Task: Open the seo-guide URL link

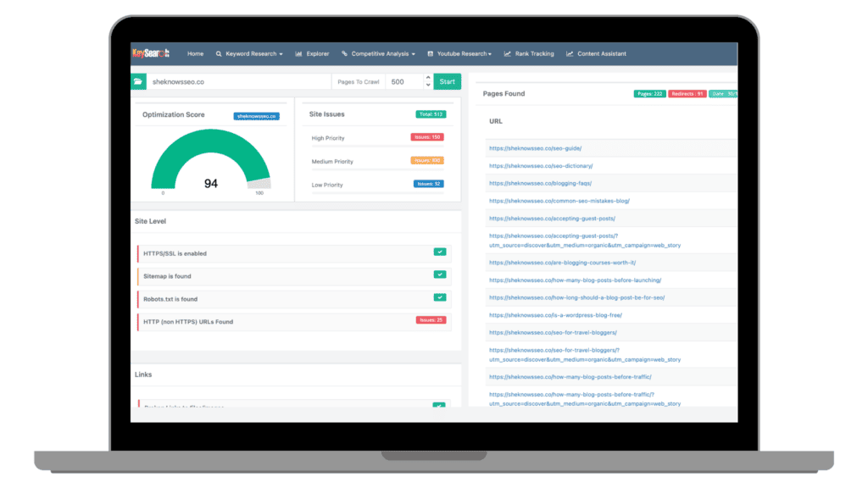Action: click(536, 148)
